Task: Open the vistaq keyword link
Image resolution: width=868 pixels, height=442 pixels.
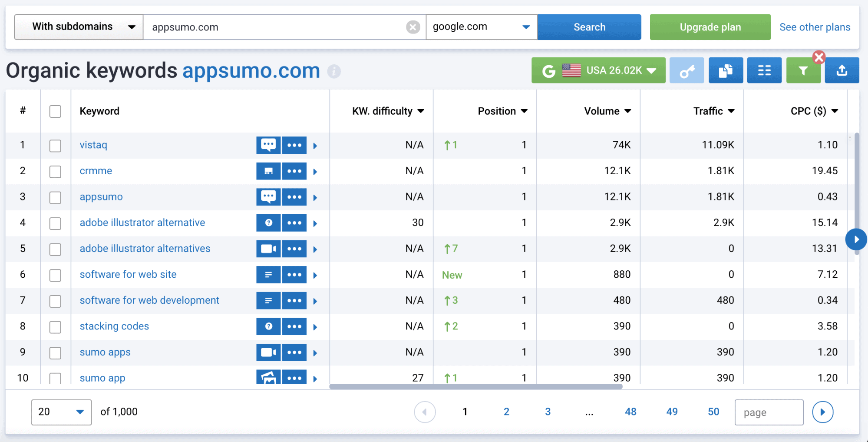Action: pyautogui.click(x=93, y=145)
